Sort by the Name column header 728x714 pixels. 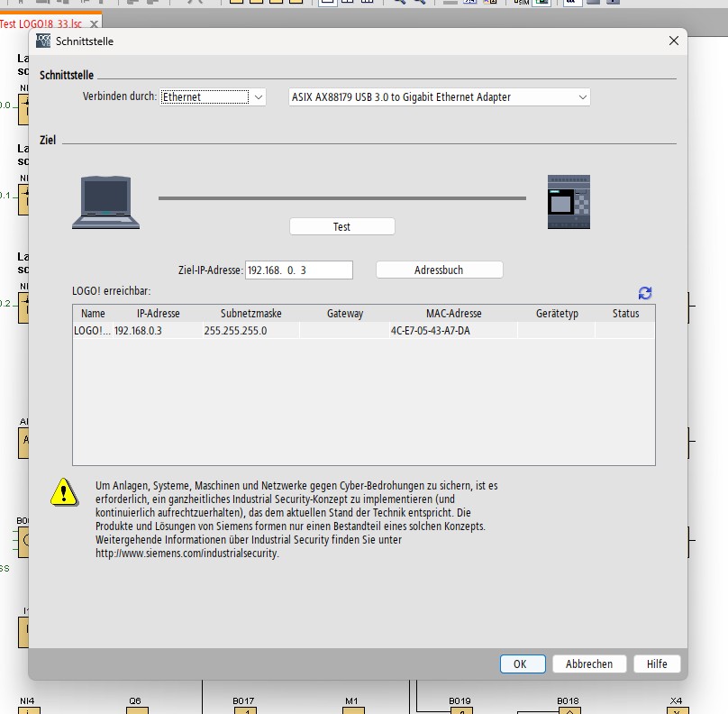point(93,314)
